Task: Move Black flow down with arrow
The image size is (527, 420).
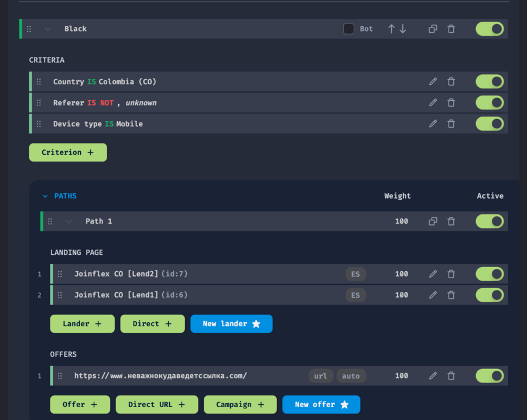Action: coord(403,29)
